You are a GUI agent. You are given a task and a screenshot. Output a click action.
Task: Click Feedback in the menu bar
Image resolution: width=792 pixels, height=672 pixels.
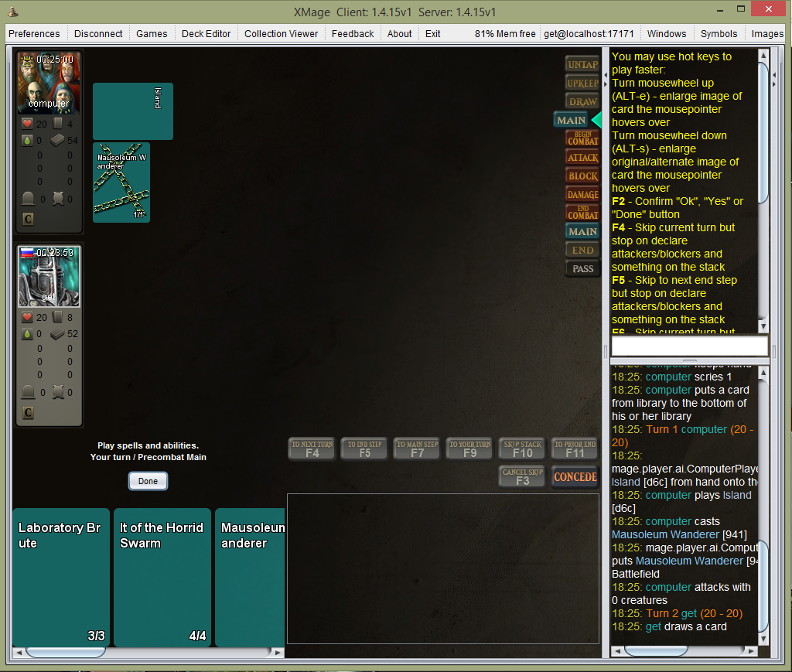(x=353, y=34)
